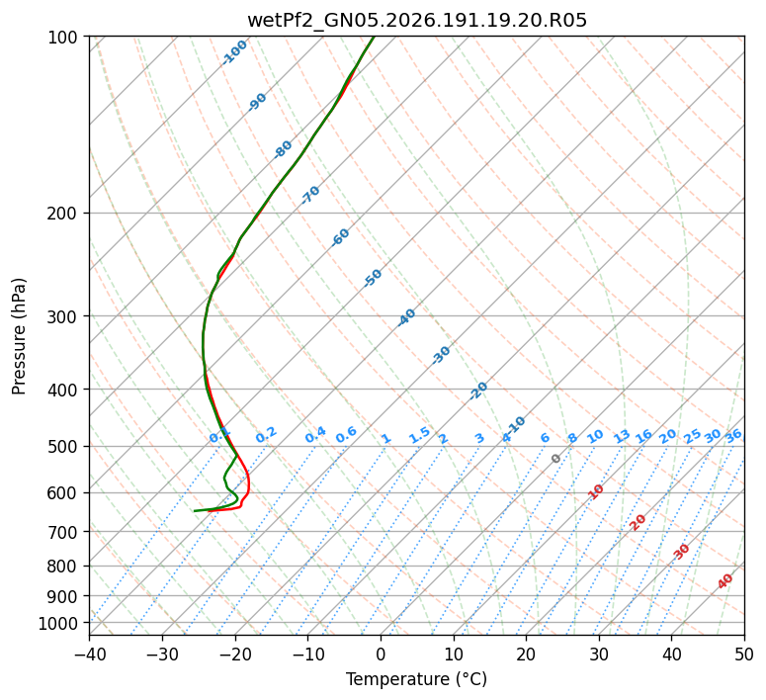Screen dimensions: 766x700
Task: Click the blue -20 isotherm label
Action: point(478,391)
